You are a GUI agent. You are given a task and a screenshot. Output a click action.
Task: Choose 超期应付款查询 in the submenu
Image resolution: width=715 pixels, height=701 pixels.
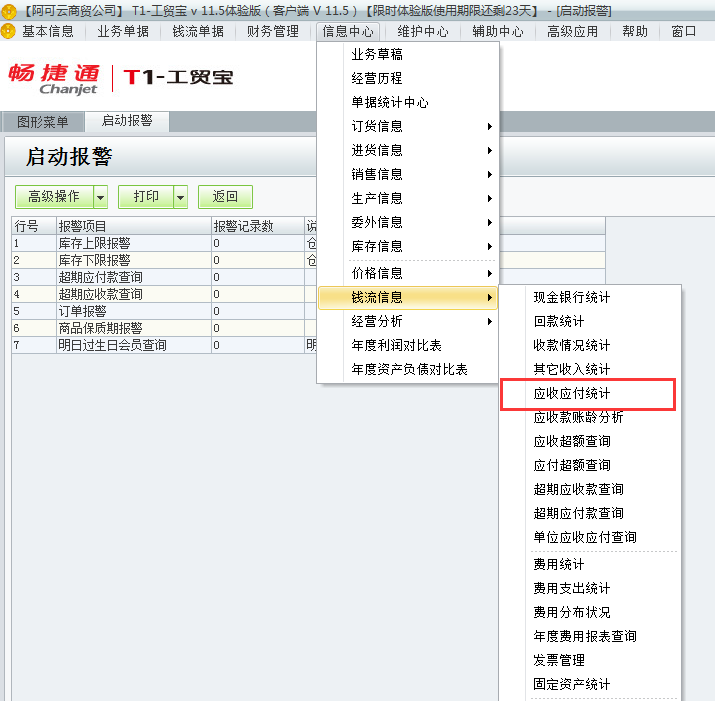pos(590,513)
